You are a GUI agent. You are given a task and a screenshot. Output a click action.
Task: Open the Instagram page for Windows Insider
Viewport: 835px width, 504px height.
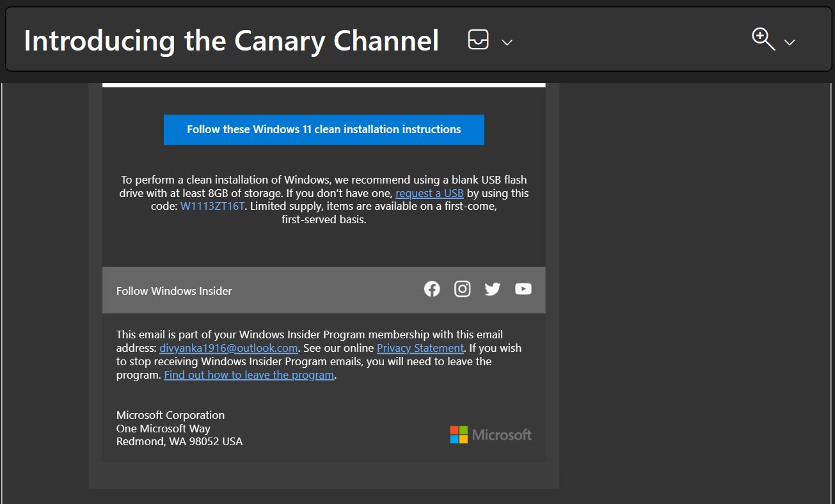pos(462,288)
